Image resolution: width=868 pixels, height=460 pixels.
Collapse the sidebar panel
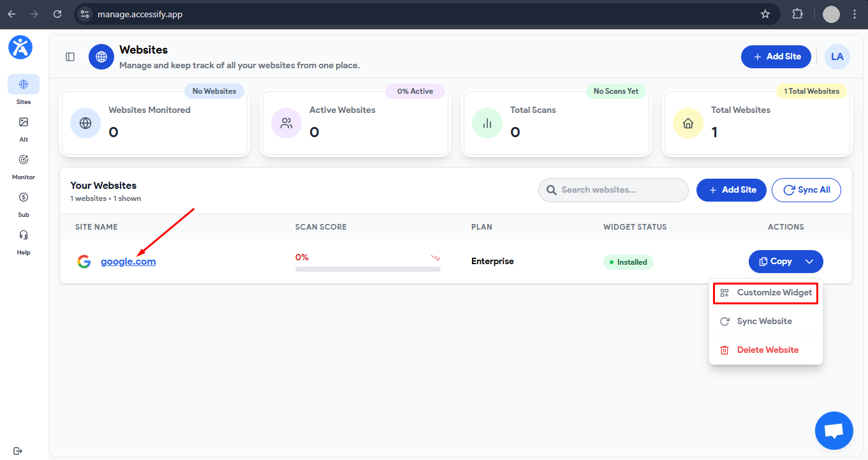point(70,56)
